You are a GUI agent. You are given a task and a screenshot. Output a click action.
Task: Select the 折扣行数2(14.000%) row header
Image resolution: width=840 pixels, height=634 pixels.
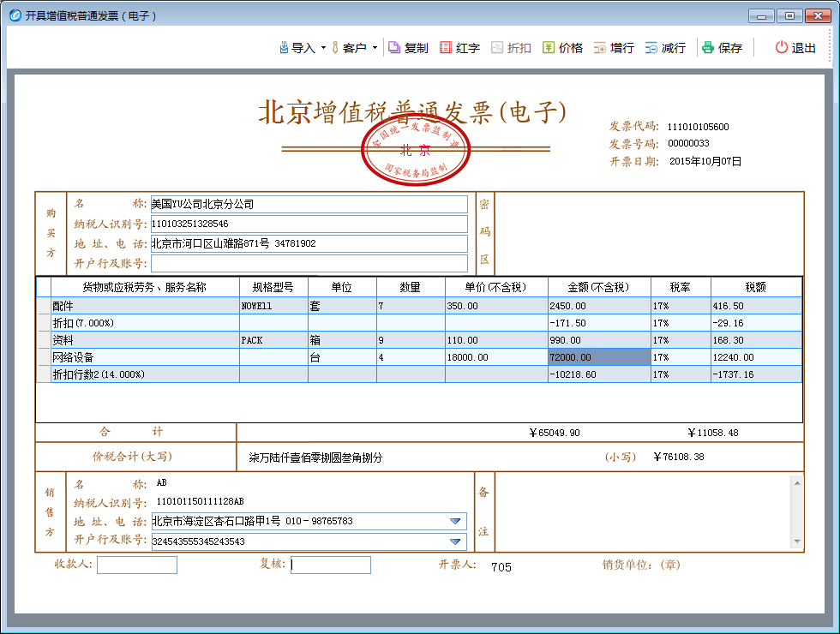(44, 374)
